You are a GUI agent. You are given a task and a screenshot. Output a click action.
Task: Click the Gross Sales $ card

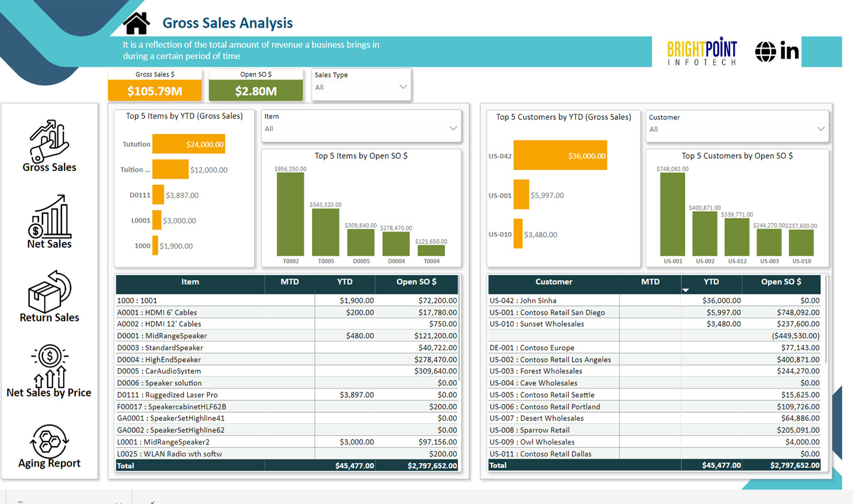(155, 90)
